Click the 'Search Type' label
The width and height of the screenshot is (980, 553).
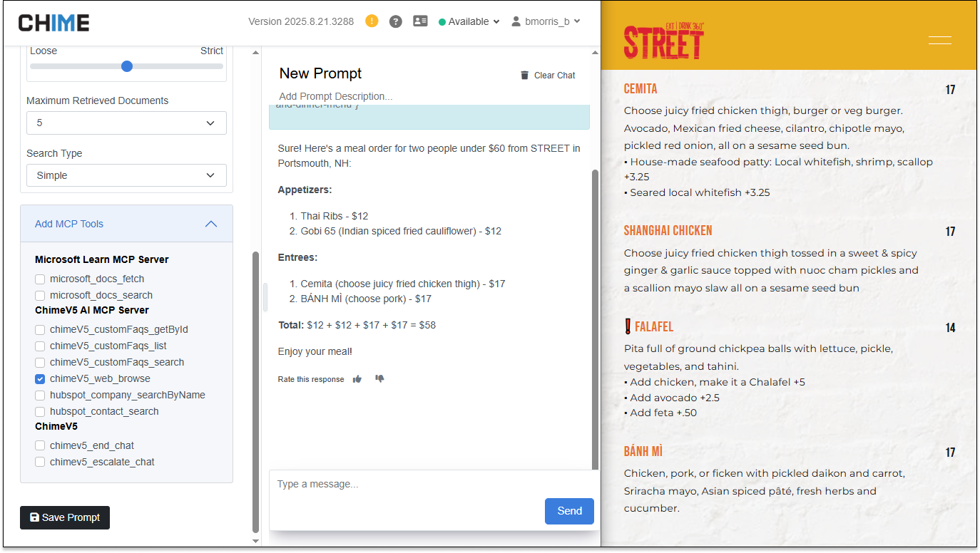coord(54,153)
